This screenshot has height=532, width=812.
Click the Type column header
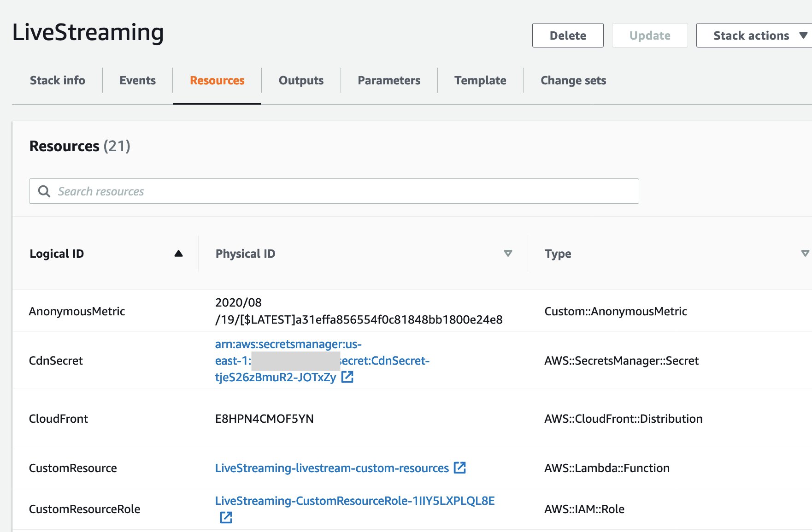[x=558, y=254]
